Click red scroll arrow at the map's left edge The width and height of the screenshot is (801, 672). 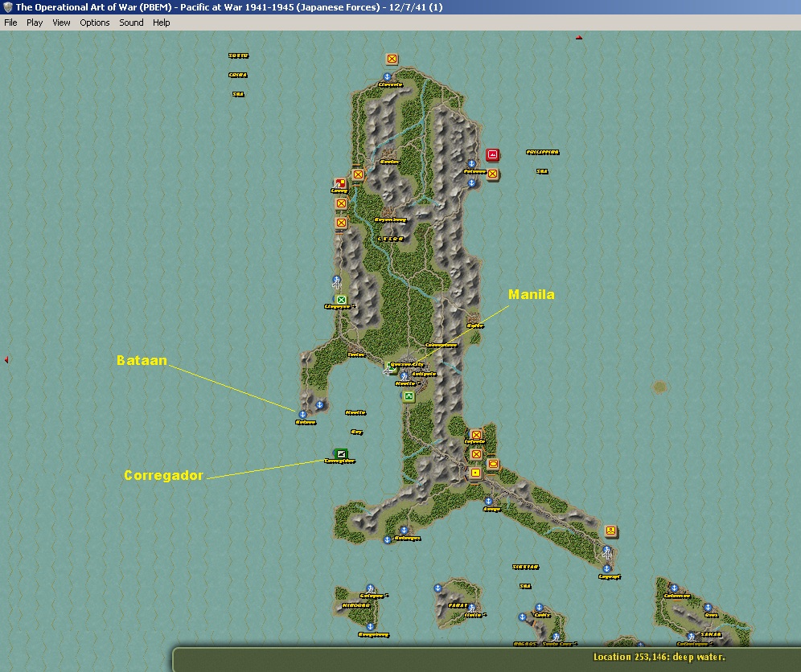6,360
